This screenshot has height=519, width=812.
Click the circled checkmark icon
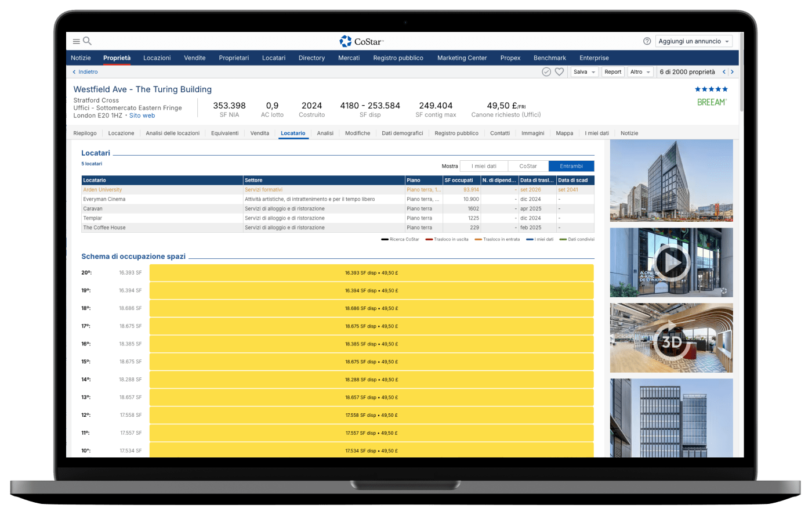point(546,72)
